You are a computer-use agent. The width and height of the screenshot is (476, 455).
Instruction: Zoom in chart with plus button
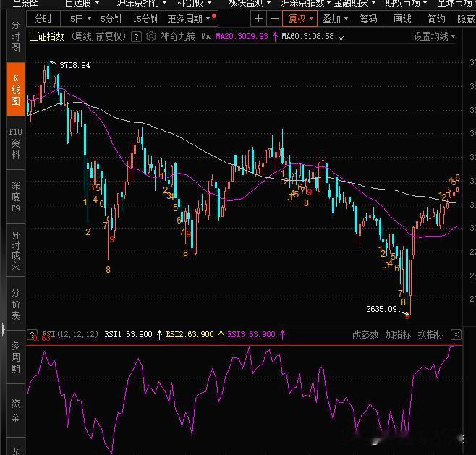[258, 19]
